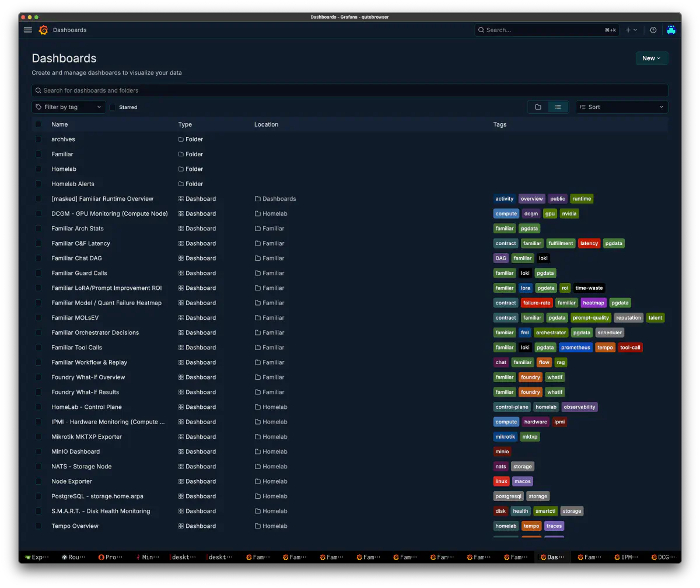Click the top bar Search field
The height and width of the screenshot is (588, 700).
tap(547, 30)
